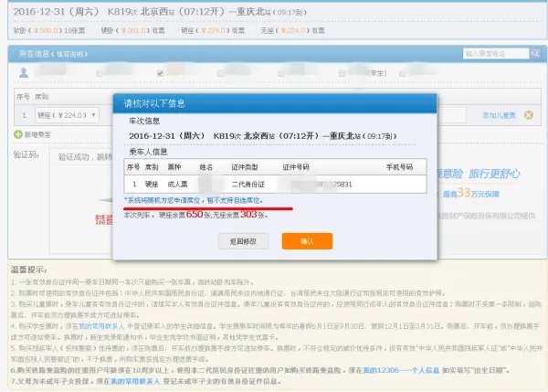
Task: Check the (学生) student passenger checkbox
Action: coord(342,73)
